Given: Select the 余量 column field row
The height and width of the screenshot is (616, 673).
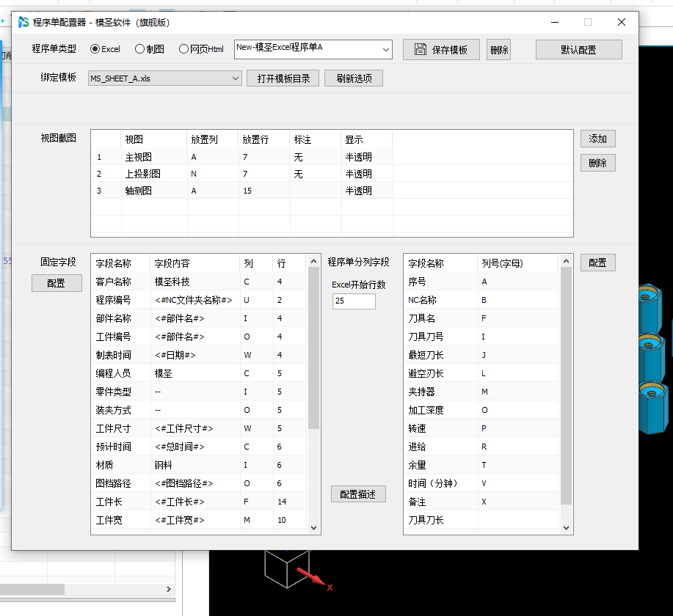Looking at the screenshot, I should (x=482, y=465).
